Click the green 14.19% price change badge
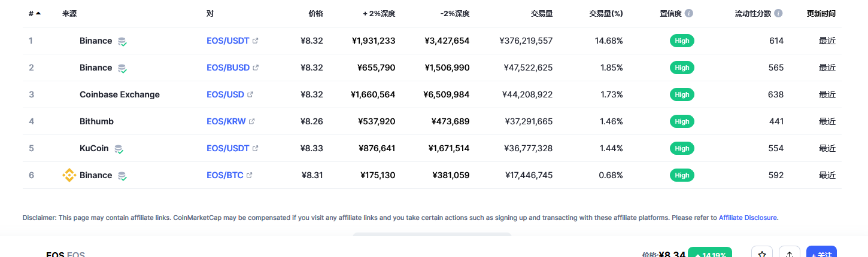Viewport: 868px width, 257px height. 711,253
